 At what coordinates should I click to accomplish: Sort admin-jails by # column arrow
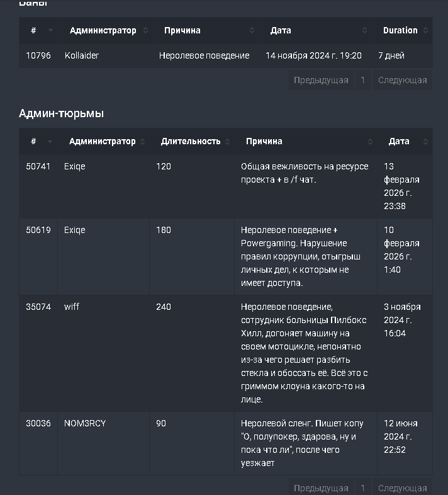coord(50,142)
